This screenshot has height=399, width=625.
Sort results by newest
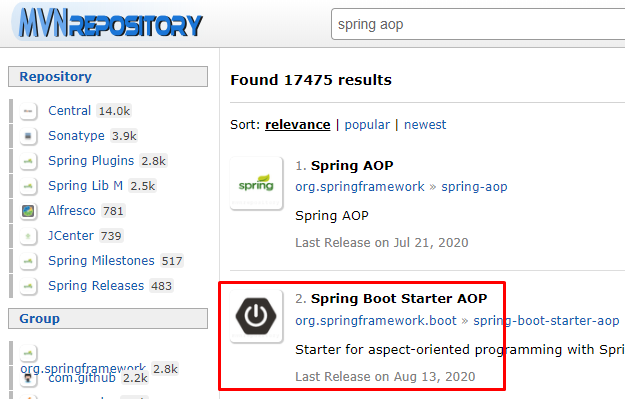[425, 125]
